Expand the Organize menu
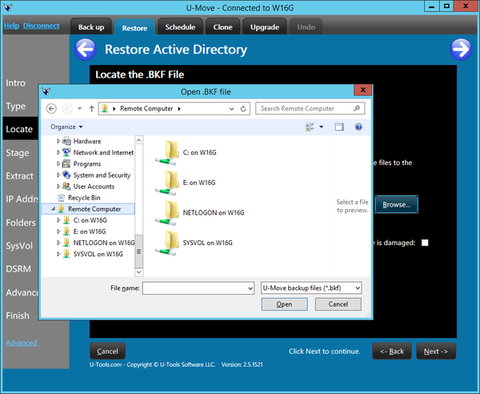The height and width of the screenshot is (394, 480). [x=66, y=127]
